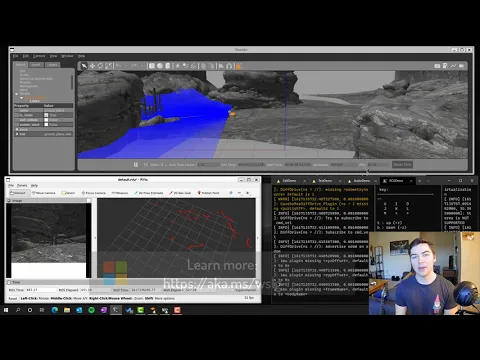
Task: Select the arrow selection mode in Gazebo toolbar
Action: pos(84,66)
